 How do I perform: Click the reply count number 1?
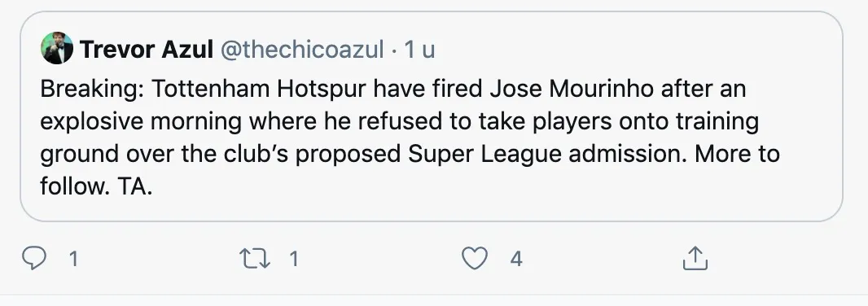72,259
